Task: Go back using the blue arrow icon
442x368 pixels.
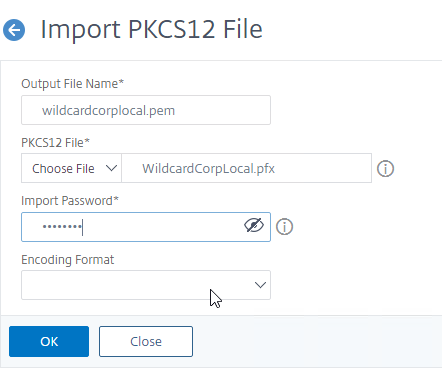Action: [x=14, y=30]
